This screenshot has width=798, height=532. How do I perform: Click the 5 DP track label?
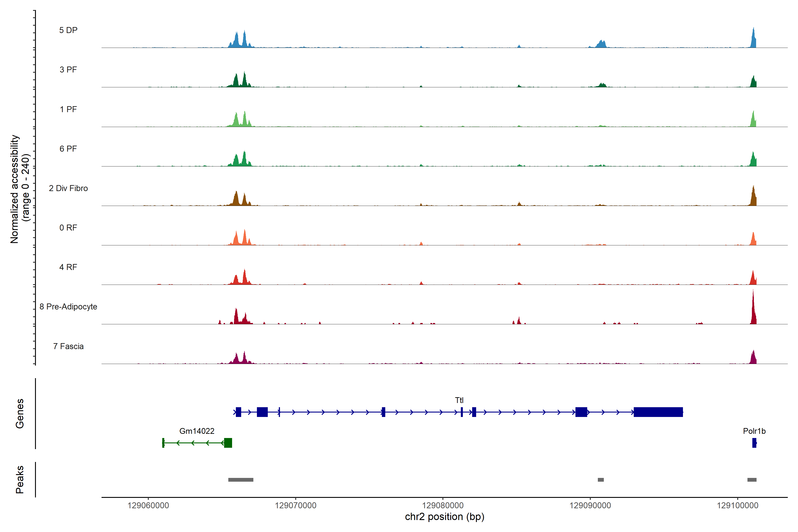(68, 30)
